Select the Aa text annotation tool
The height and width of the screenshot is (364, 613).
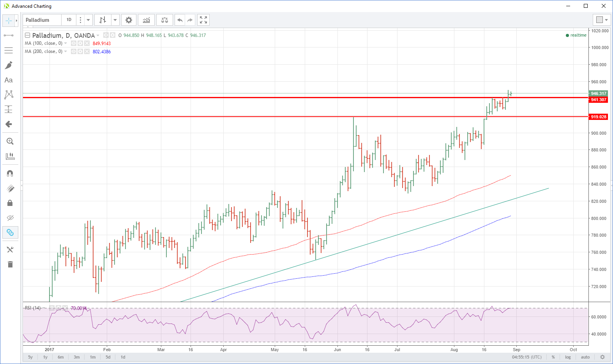click(9, 80)
